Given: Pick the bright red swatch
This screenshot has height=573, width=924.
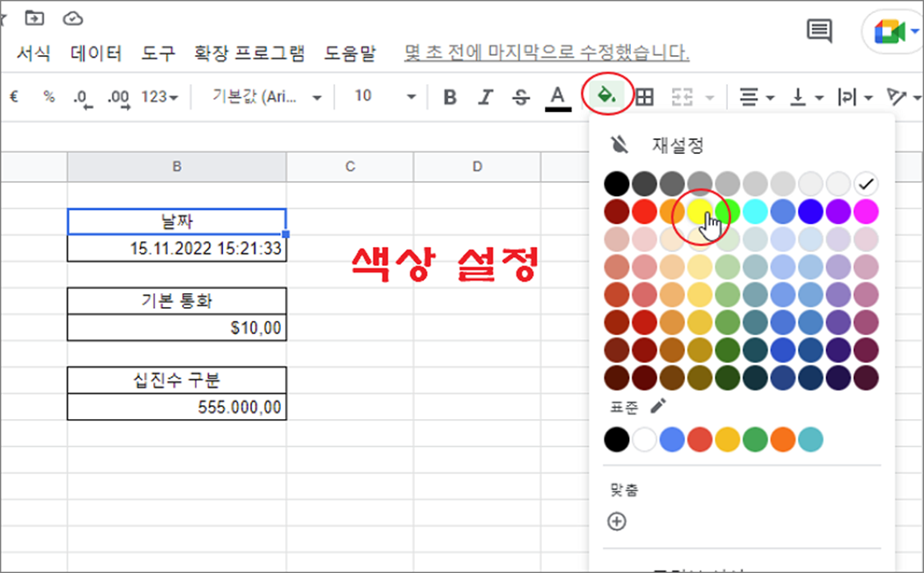Looking at the screenshot, I should 644,212.
